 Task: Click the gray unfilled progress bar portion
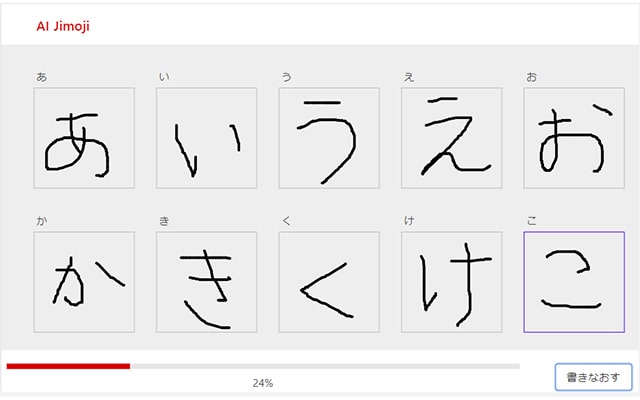(325, 366)
